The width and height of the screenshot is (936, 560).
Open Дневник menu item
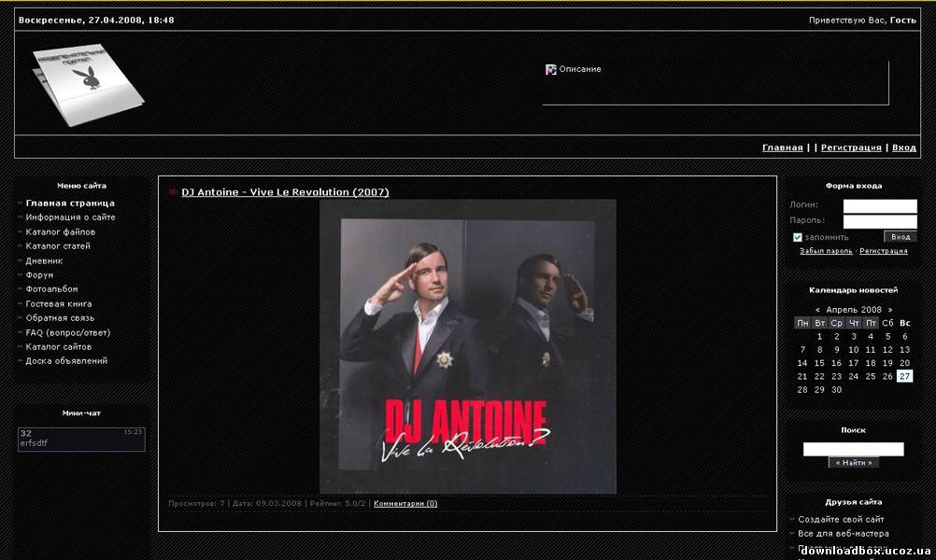[44, 260]
